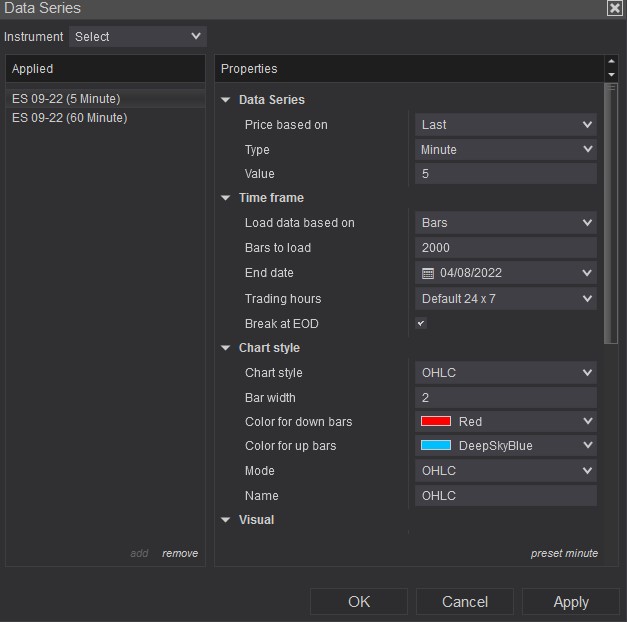627x622 pixels.
Task: Open the Chart style OHLC dropdown
Action: pos(506,373)
